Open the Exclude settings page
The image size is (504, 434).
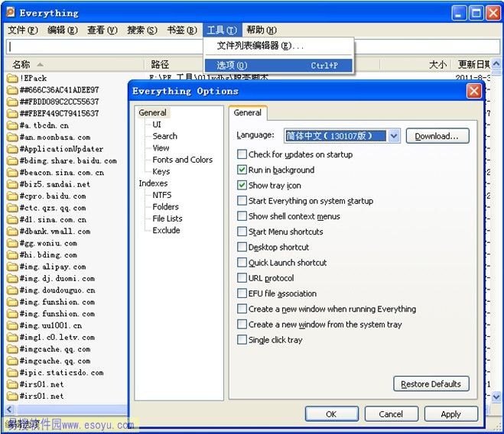point(166,230)
